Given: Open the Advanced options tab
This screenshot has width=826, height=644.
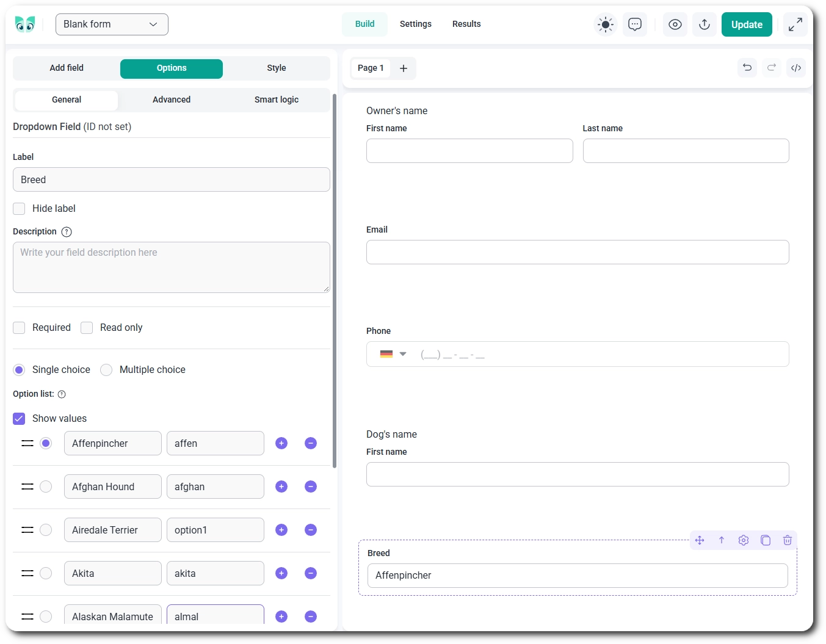Looking at the screenshot, I should (x=172, y=100).
